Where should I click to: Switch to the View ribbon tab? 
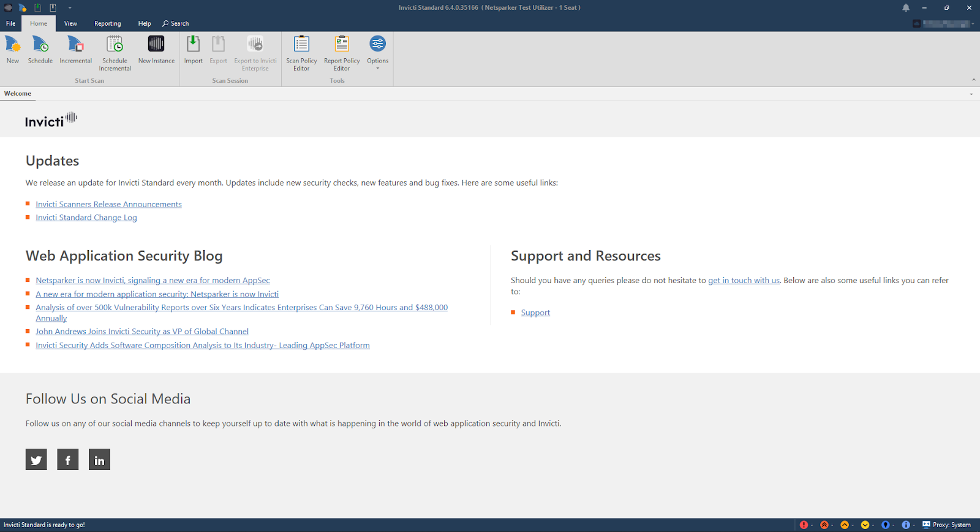pos(70,23)
